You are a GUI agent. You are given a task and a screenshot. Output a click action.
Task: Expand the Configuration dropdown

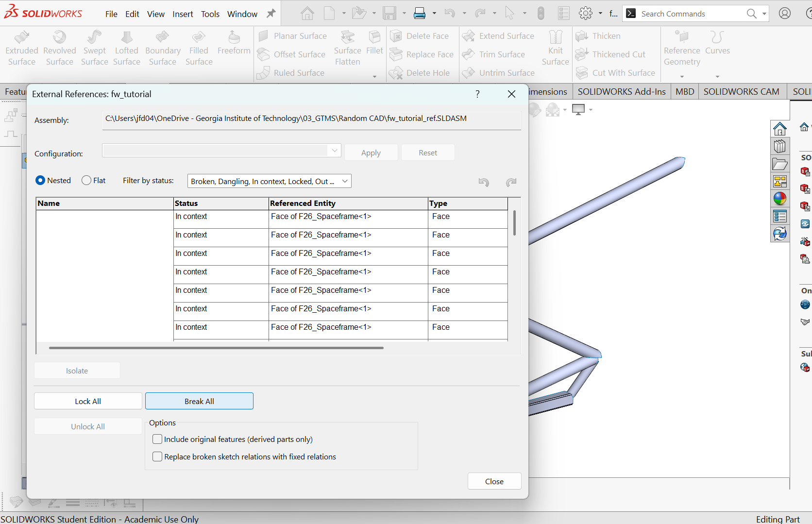click(x=334, y=151)
